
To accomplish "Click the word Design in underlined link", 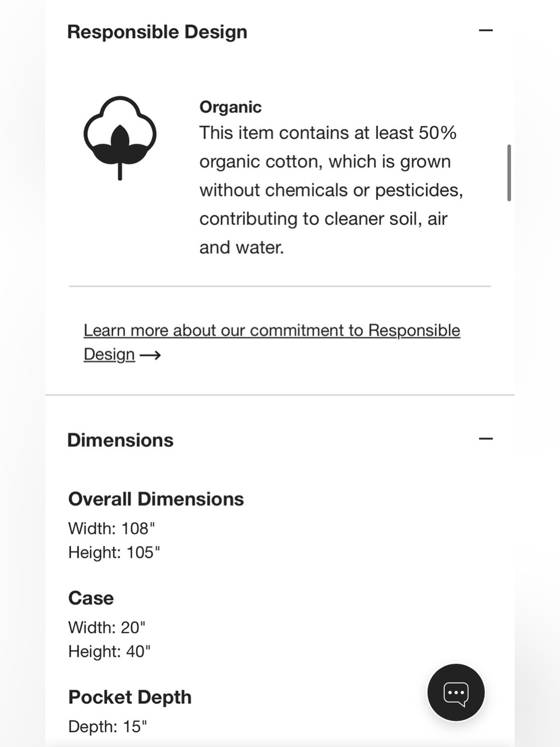I will pyautogui.click(x=109, y=355).
